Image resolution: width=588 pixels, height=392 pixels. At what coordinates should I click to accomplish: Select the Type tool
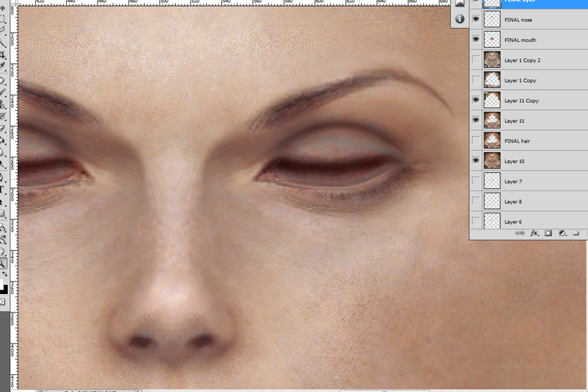point(2,190)
